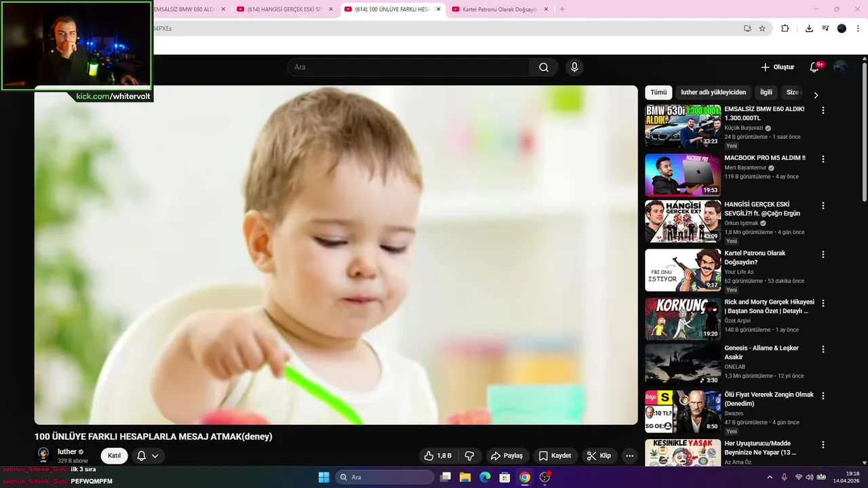
Task: Click the YouTube search magnifier button
Action: tap(544, 67)
